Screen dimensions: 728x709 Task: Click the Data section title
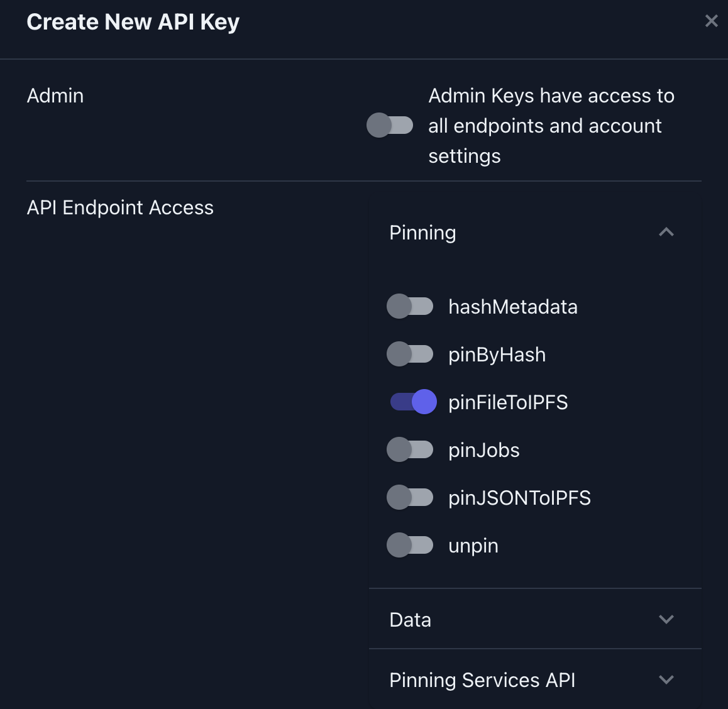click(409, 619)
